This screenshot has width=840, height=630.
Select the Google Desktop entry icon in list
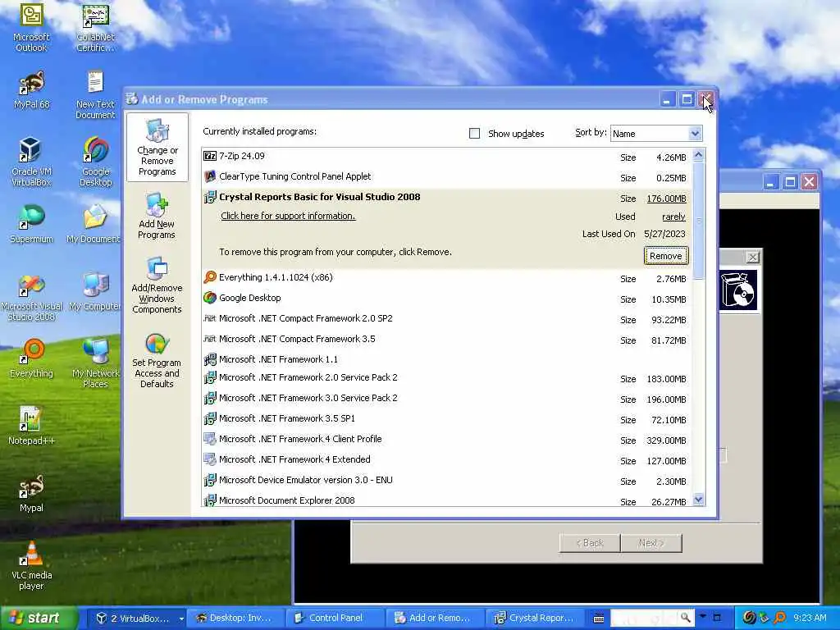tap(210, 298)
